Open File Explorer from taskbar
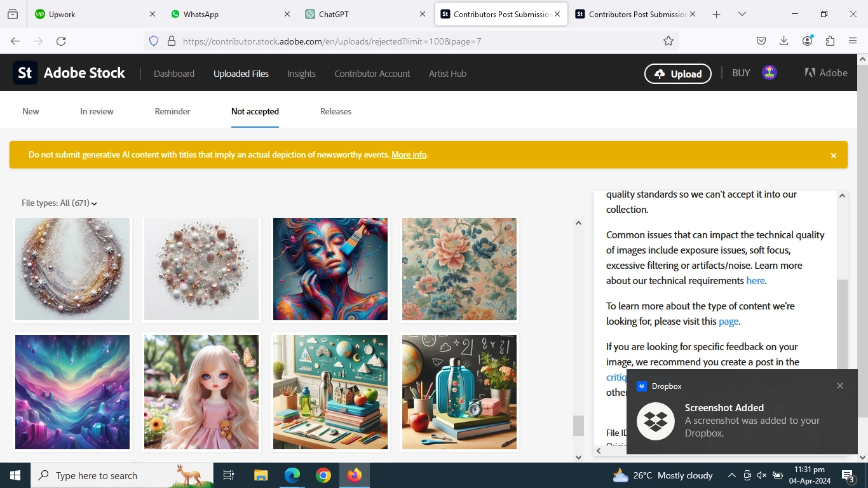This screenshot has width=868, height=488. click(x=261, y=475)
